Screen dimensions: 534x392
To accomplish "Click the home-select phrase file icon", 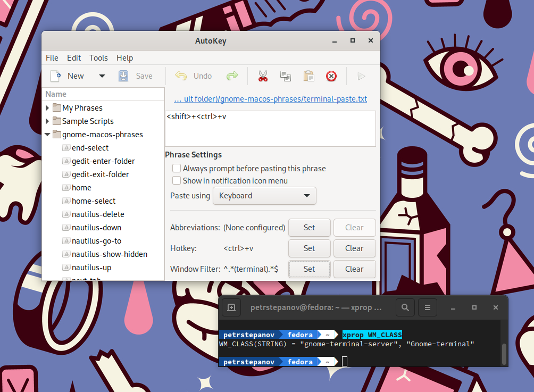I will (66, 201).
